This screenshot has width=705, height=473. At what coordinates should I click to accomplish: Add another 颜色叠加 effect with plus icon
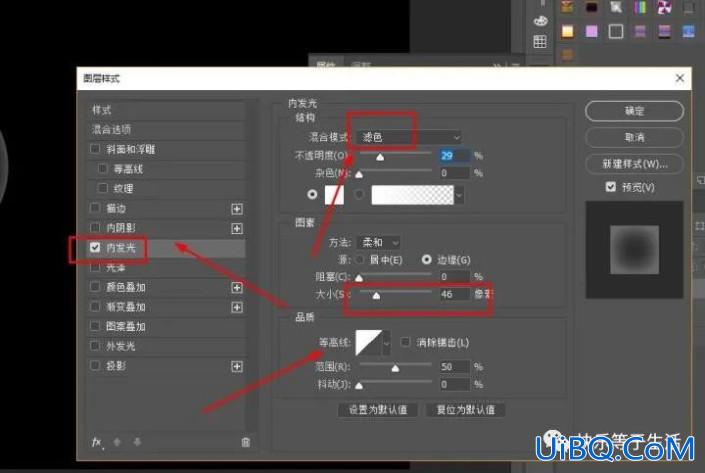click(x=237, y=288)
